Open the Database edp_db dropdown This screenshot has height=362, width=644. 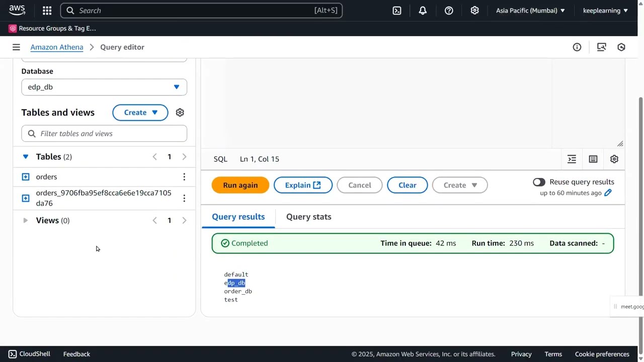click(x=104, y=87)
